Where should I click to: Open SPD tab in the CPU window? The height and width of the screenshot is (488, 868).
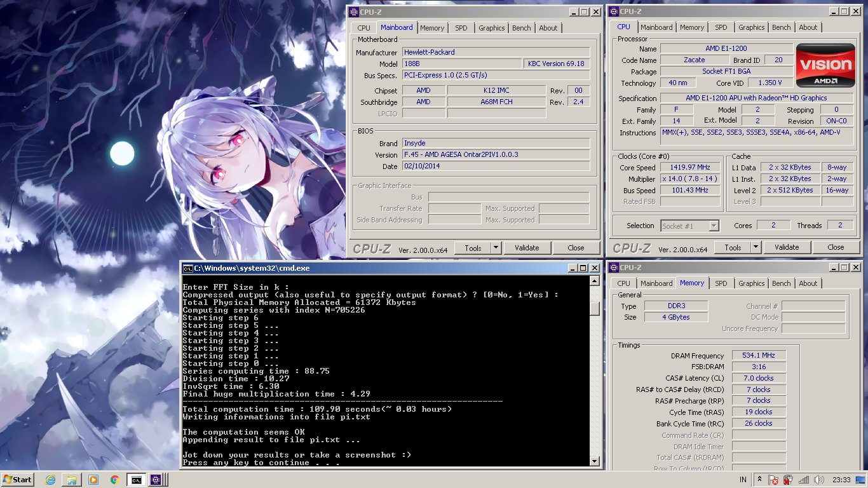tap(721, 27)
